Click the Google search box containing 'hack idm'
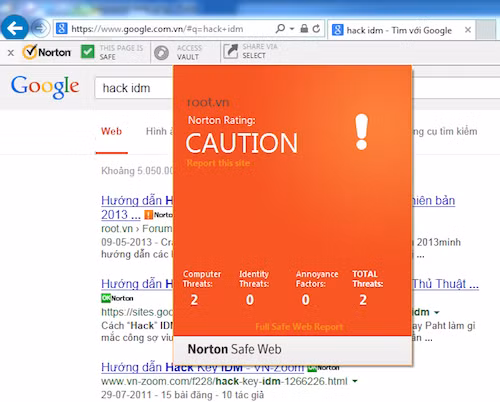 [133, 88]
